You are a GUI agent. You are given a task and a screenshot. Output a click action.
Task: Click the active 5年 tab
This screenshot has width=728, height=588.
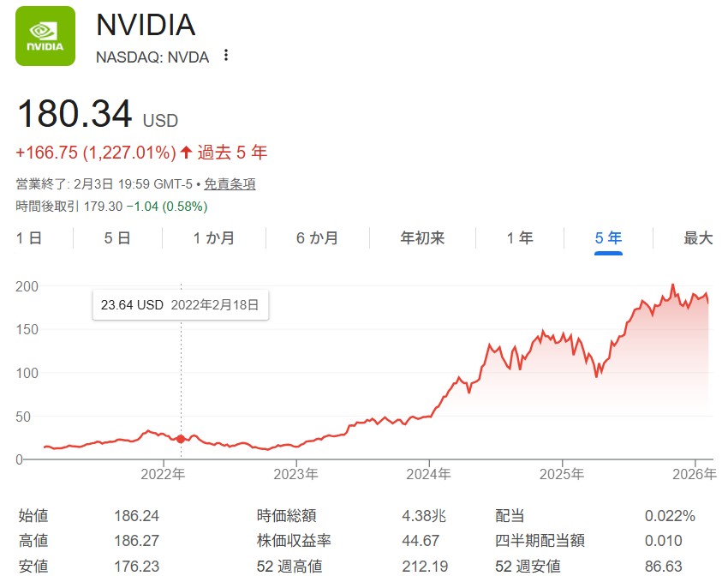pyautogui.click(x=608, y=238)
